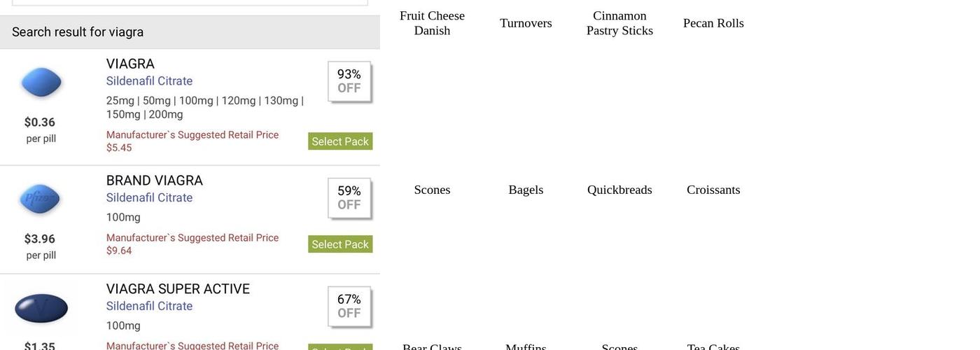This screenshot has height=350, width=980.
Task: Click the Viagra Super Active capsule image
Action: (x=41, y=309)
